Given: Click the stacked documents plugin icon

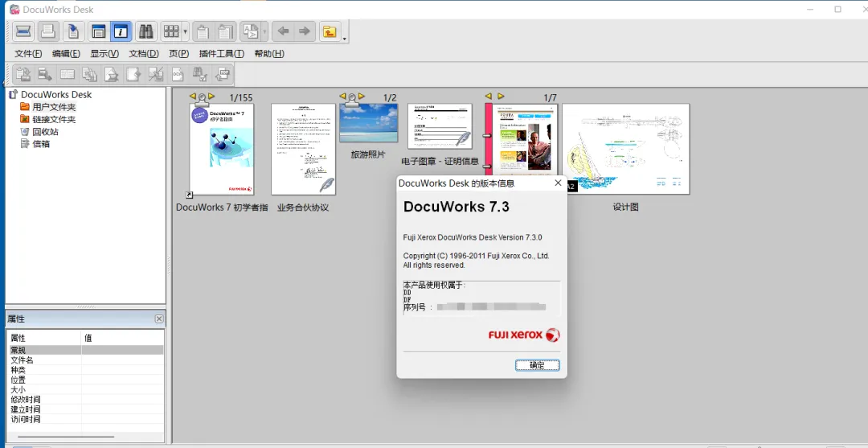Looking at the screenshot, I should pos(89,74).
